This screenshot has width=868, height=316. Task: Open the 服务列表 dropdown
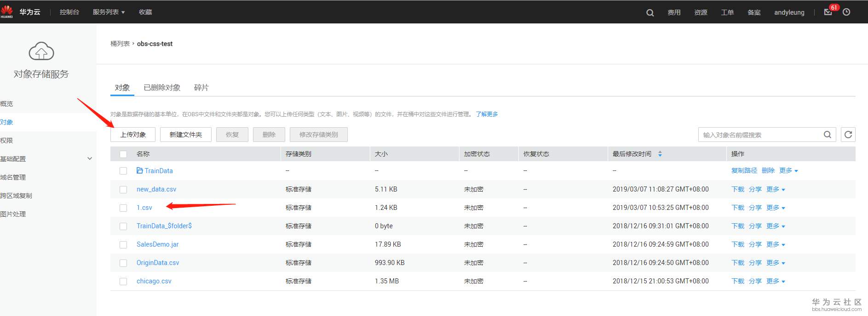109,12
